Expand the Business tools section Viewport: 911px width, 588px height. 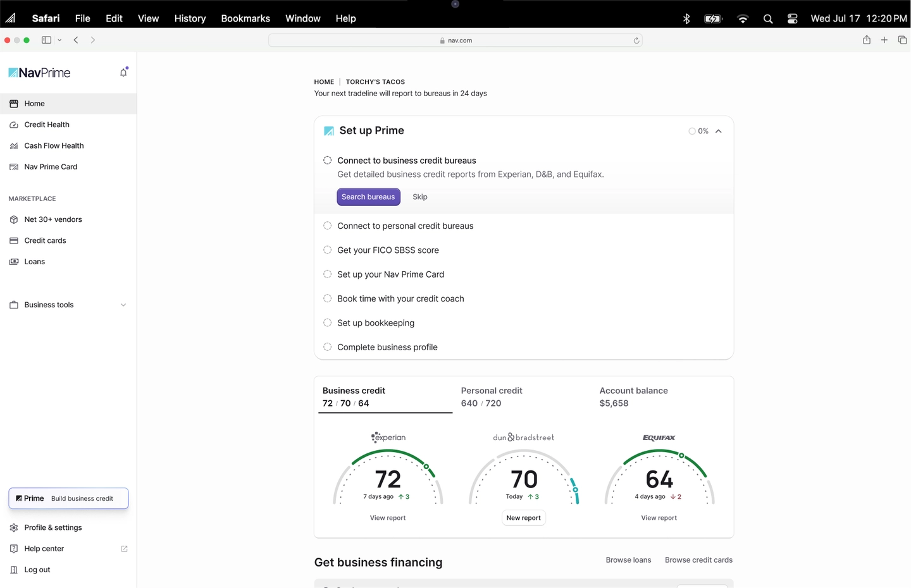(x=123, y=305)
